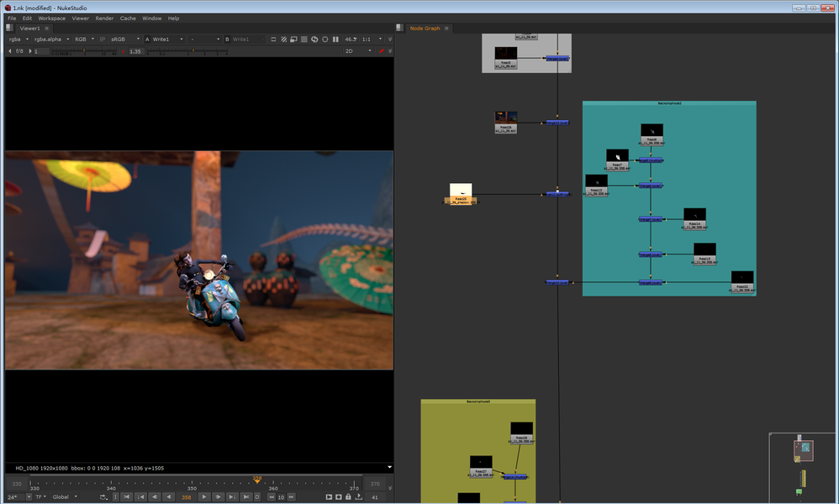This screenshot has height=504, width=839.
Task: Go to last frame
Action: tap(245, 497)
